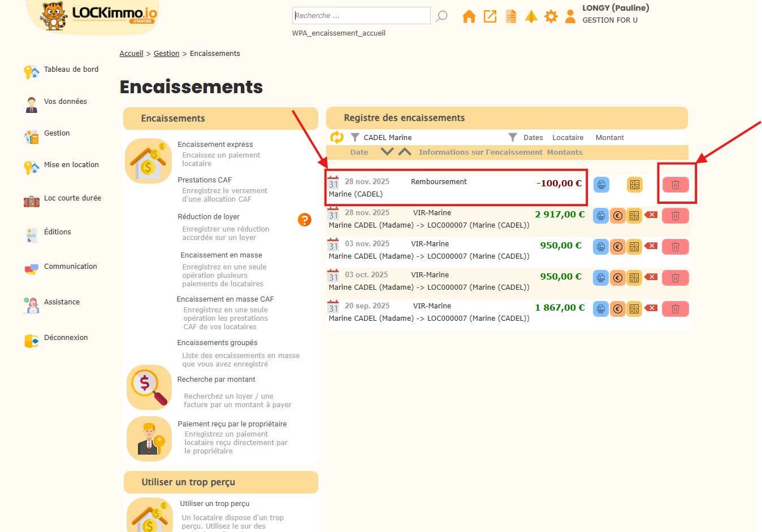This screenshot has width=762, height=532.
Task: Focus the Recherche search field
Action: coord(361,16)
